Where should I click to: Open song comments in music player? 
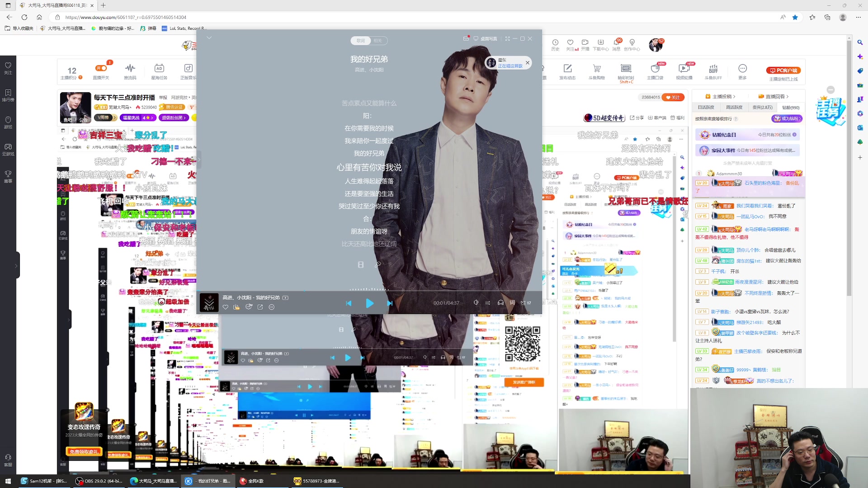248,307
